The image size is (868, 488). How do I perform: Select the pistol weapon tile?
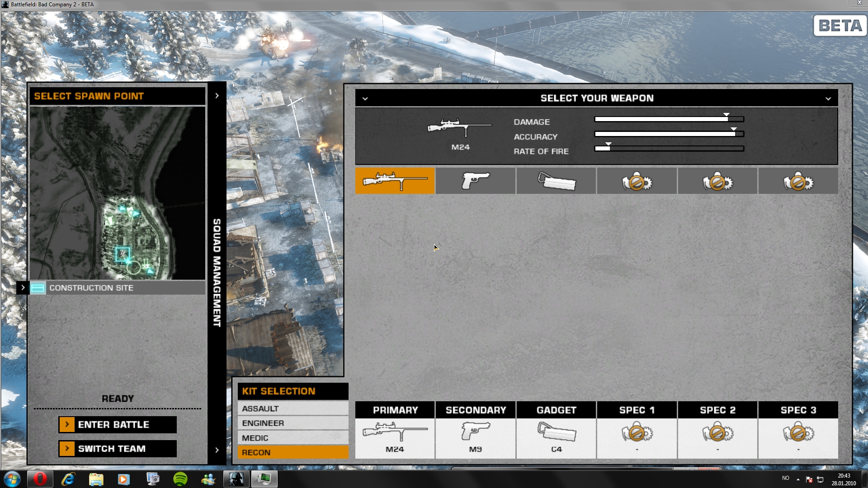[475, 181]
